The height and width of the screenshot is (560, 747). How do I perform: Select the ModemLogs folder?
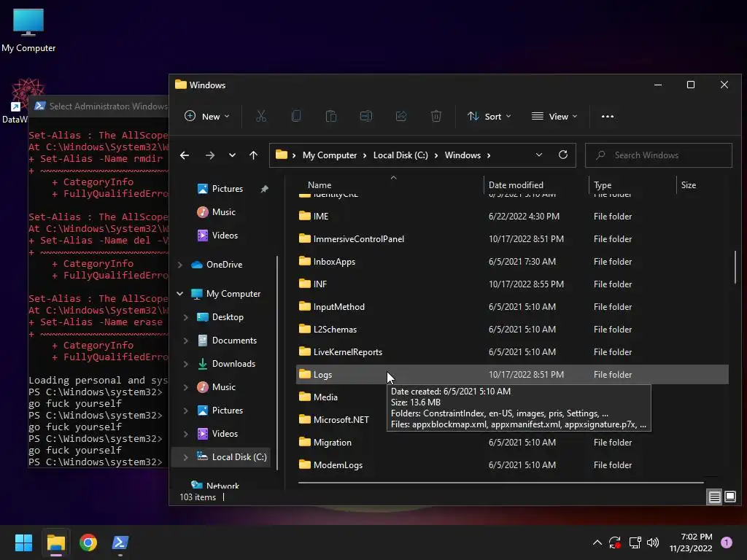pos(512,465)
